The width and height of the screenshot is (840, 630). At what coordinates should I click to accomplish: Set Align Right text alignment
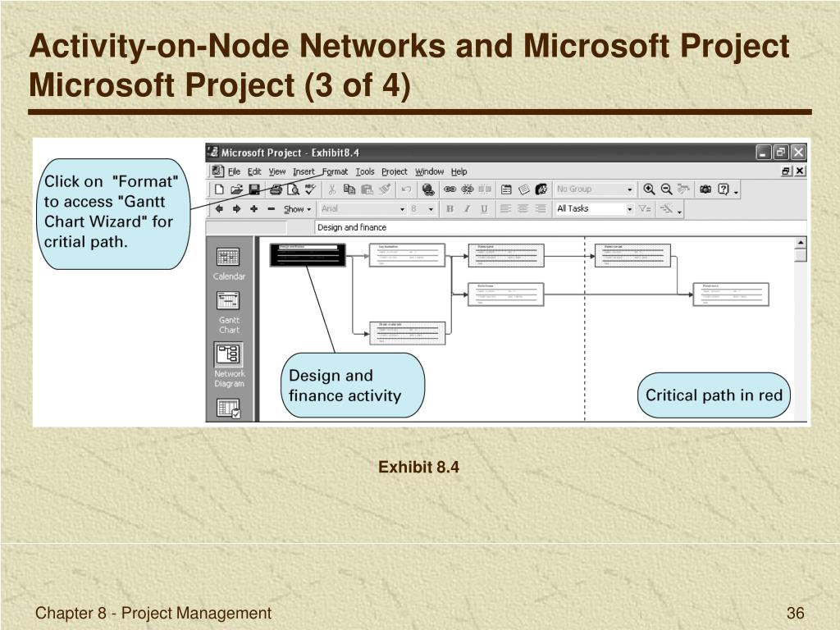[541, 209]
